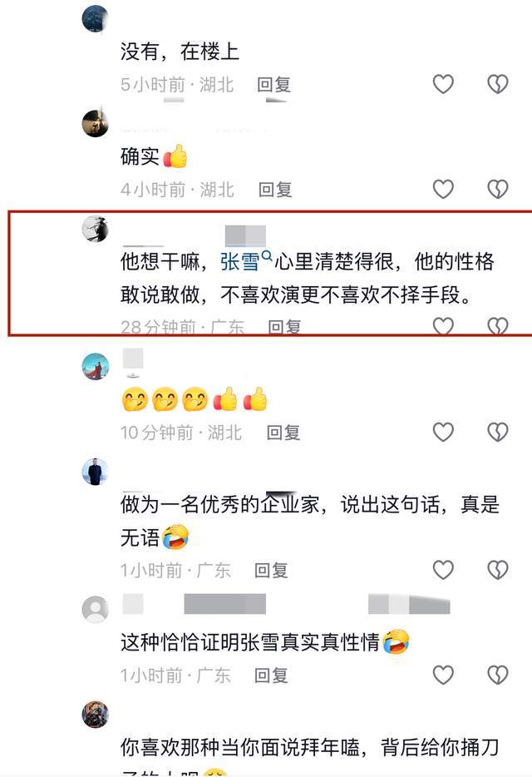This screenshot has height=777, width=532.
Task: Open avatar of the '确实' commenter
Action: [x=95, y=123]
